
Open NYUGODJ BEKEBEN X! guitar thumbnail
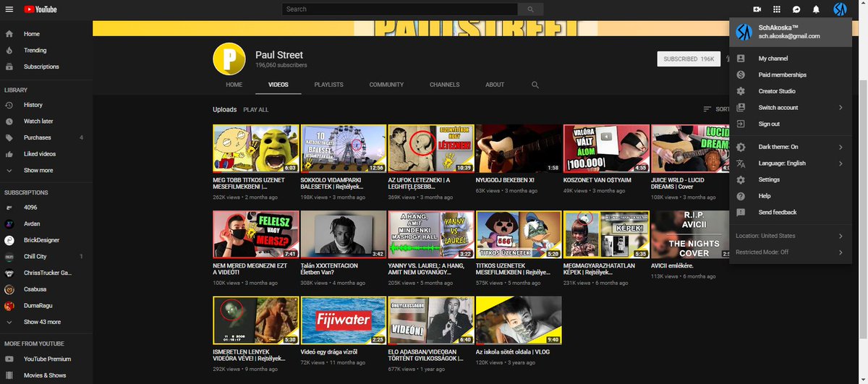point(519,148)
